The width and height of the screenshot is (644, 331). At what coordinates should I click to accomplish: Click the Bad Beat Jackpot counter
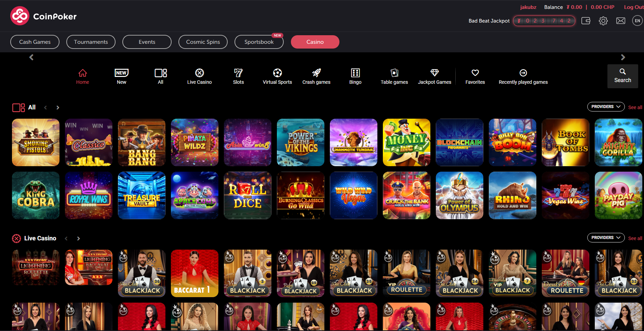(x=544, y=21)
